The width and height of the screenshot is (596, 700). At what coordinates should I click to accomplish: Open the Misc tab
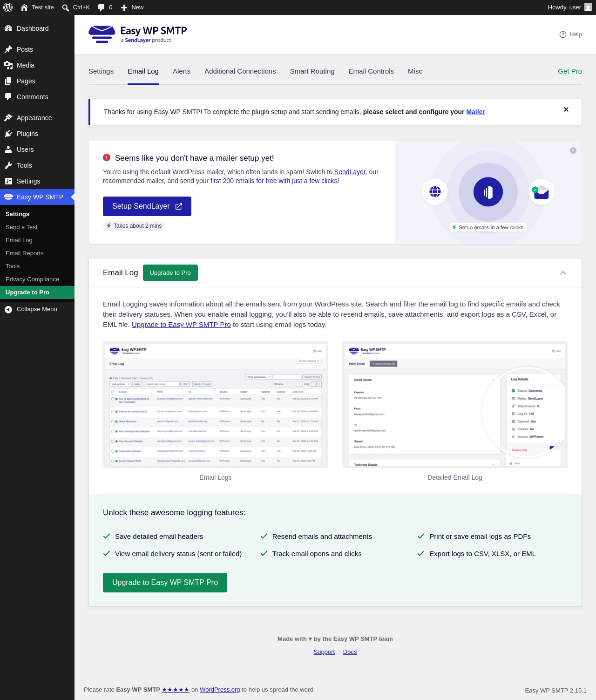tap(415, 71)
